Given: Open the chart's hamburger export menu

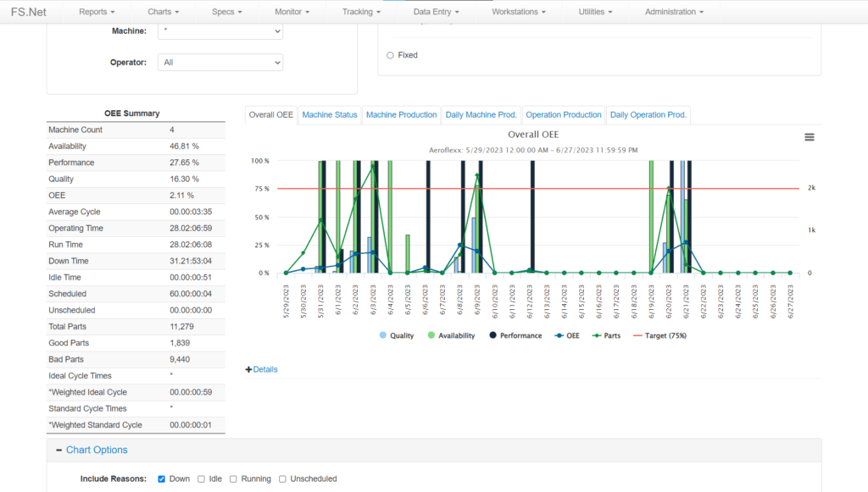Looking at the screenshot, I should [x=810, y=136].
